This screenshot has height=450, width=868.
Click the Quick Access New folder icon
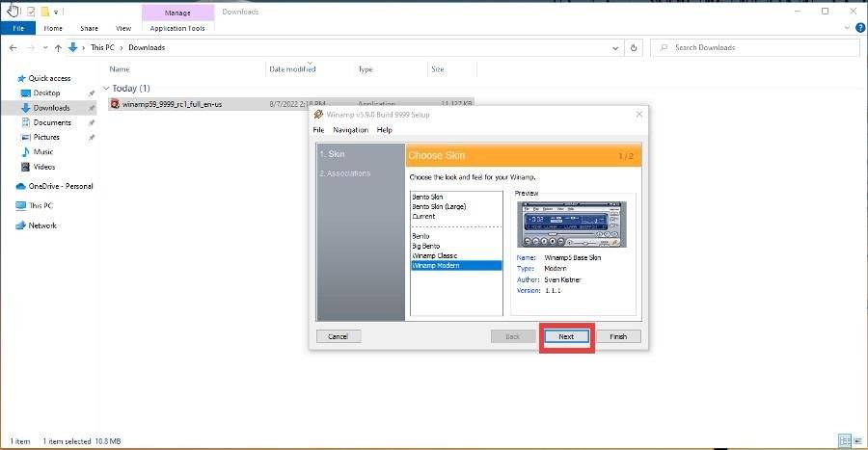[x=45, y=11]
